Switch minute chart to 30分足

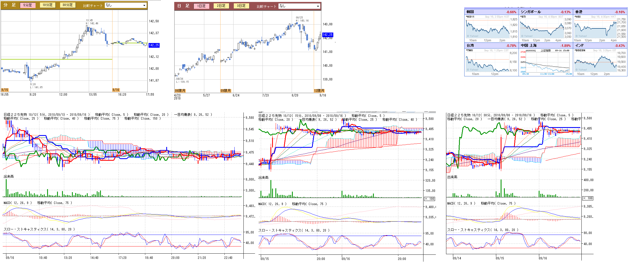click(x=68, y=5)
